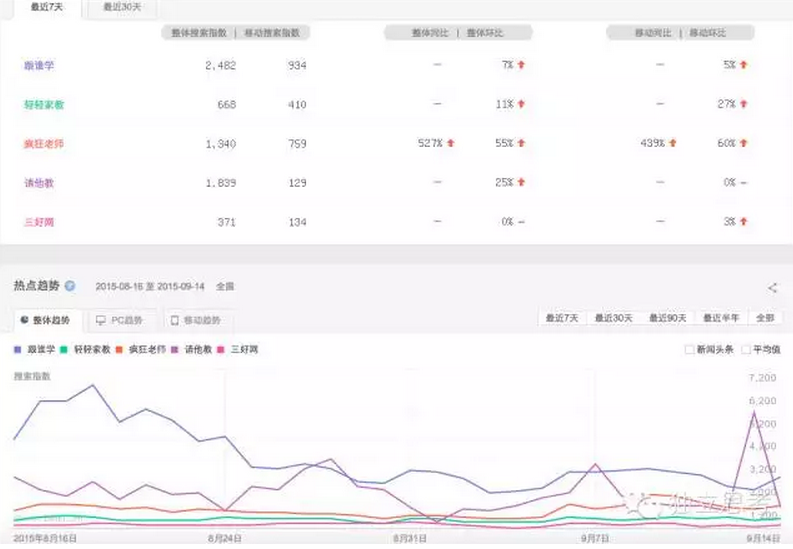Click the pie icon on 整体趋势 tab

24,321
